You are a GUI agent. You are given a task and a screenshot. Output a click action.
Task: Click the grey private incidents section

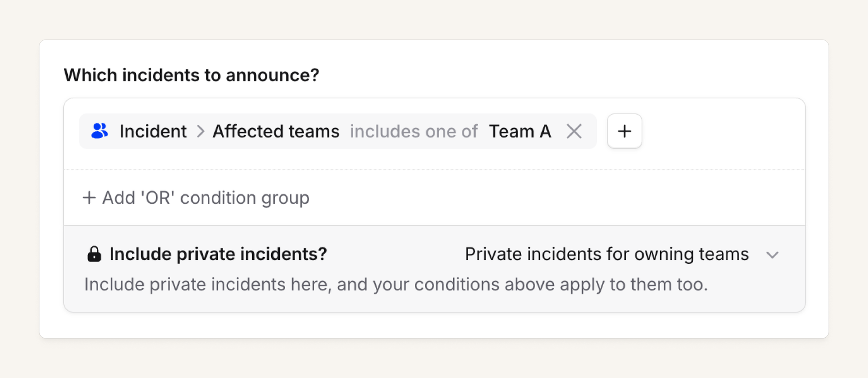coord(434,269)
